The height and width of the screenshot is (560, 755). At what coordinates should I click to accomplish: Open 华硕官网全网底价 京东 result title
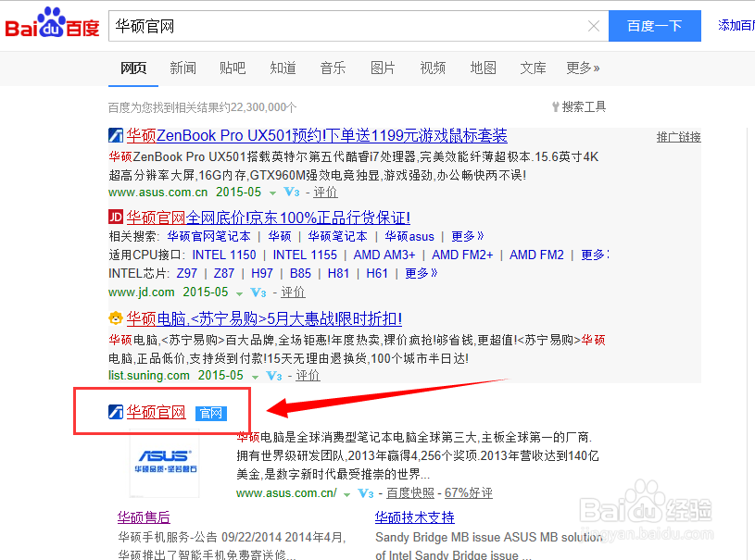click(269, 218)
